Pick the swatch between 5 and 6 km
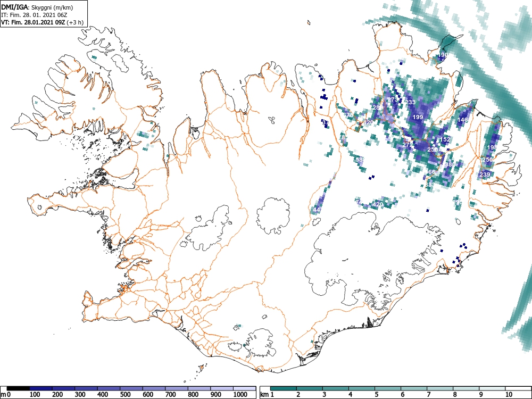The width and height of the screenshot is (532, 399). [x=387, y=388]
